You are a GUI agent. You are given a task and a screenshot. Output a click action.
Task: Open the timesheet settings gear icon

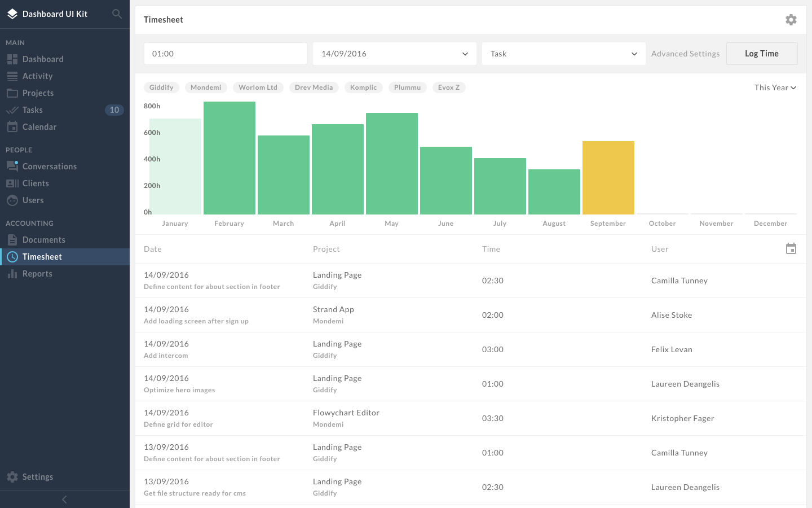coord(791,20)
